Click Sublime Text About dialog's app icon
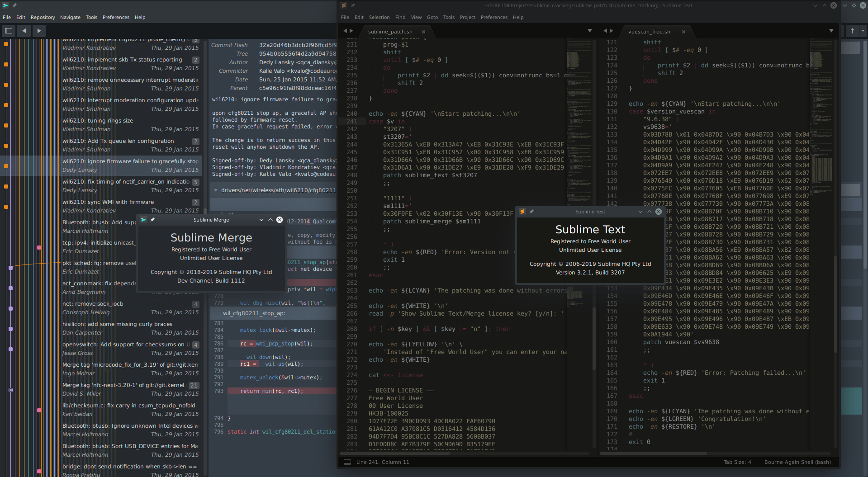This screenshot has width=868, height=477. 522,212
